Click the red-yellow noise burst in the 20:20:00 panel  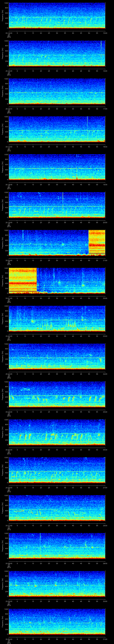point(97,243)
